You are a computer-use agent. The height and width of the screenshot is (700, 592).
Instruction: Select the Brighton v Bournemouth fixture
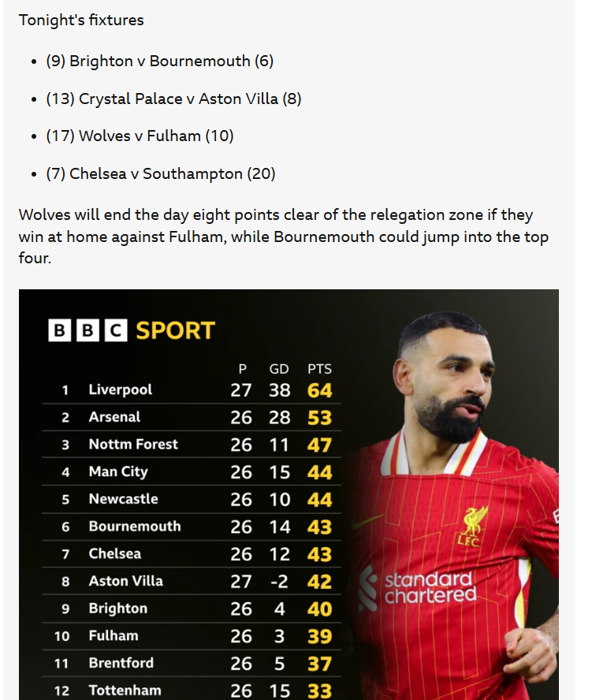[159, 61]
